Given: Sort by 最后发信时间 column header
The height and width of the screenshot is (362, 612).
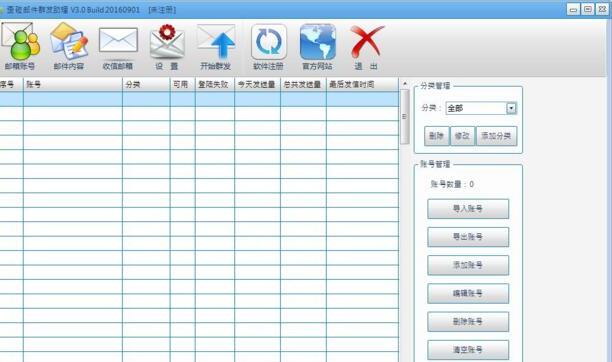Looking at the screenshot, I should [363, 84].
